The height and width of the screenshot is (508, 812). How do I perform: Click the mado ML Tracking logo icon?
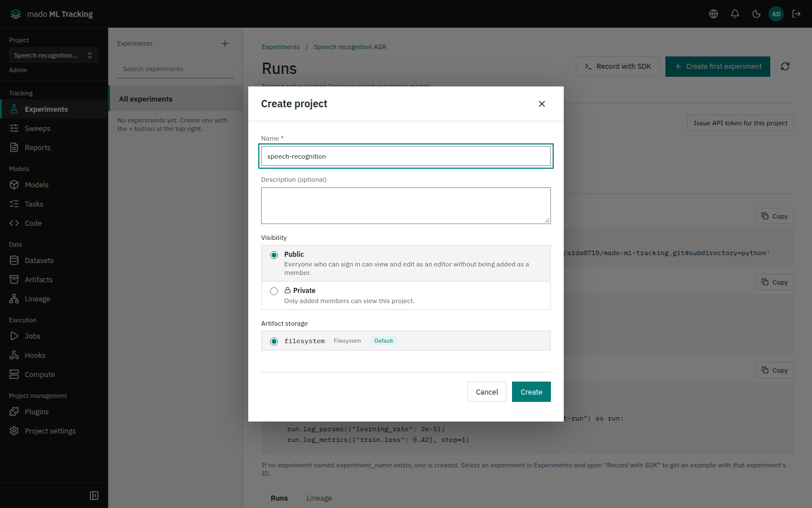pyautogui.click(x=15, y=14)
